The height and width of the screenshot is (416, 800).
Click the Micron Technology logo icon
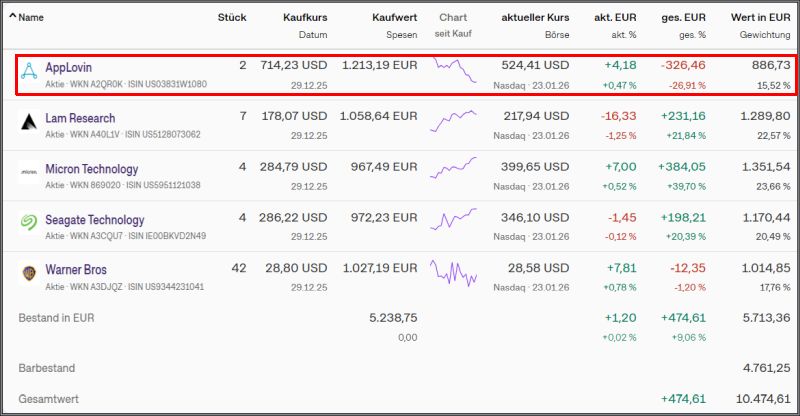coord(28,174)
